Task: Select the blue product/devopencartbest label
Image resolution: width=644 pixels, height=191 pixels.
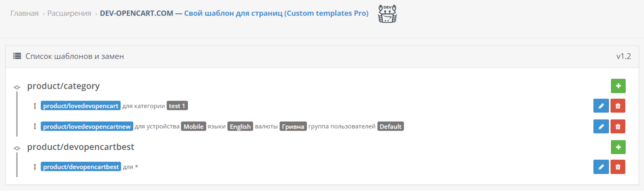Action: (81, 167)
